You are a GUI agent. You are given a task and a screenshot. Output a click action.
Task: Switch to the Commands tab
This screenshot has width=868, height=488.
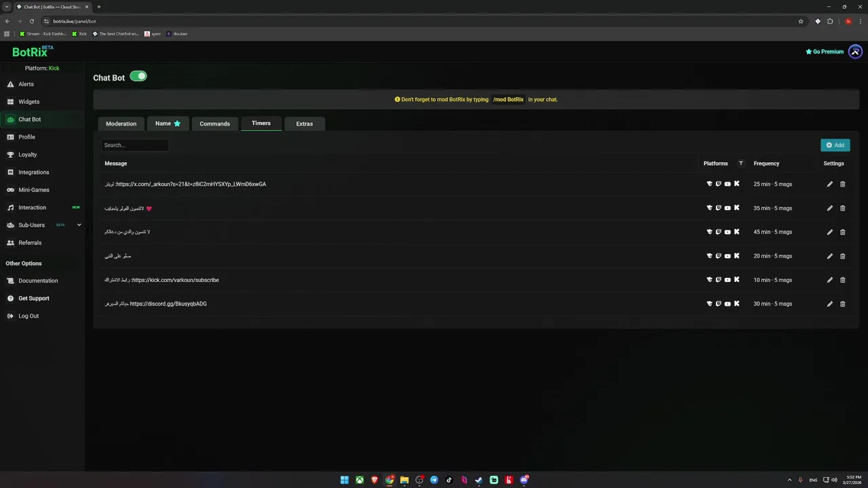(215, 123)
